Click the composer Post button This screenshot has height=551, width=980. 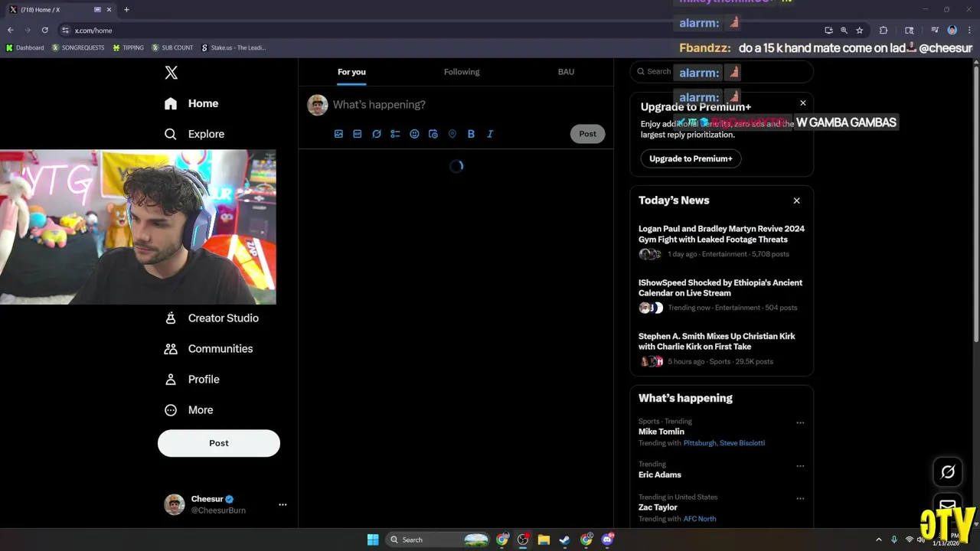click(588, 134)
